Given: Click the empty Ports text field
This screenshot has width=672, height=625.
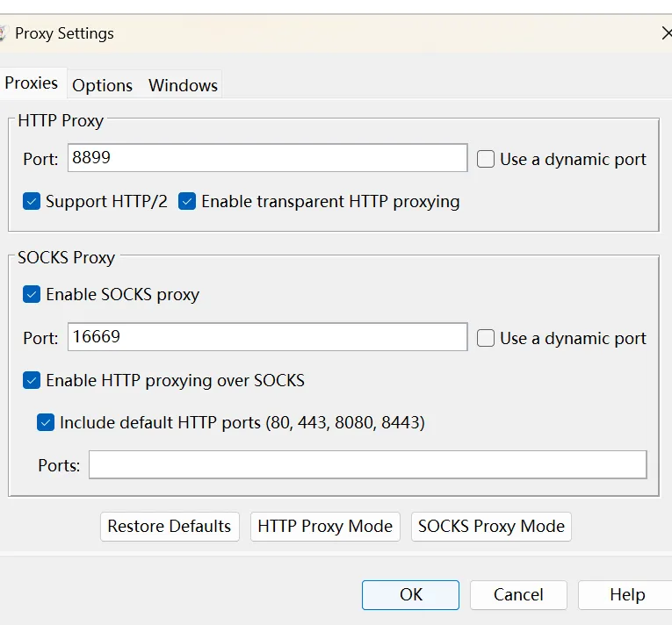Looking at the screenshot, I should tap(367, 464).
